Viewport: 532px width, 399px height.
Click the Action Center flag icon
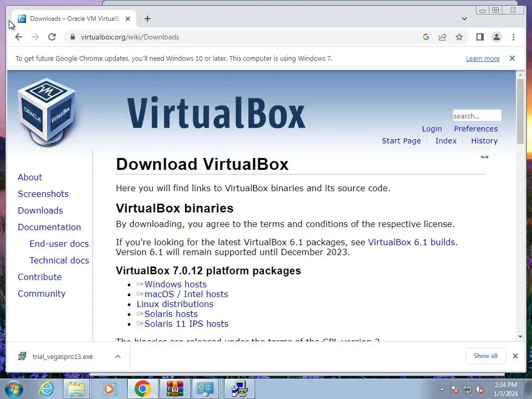tap(455, 390)
